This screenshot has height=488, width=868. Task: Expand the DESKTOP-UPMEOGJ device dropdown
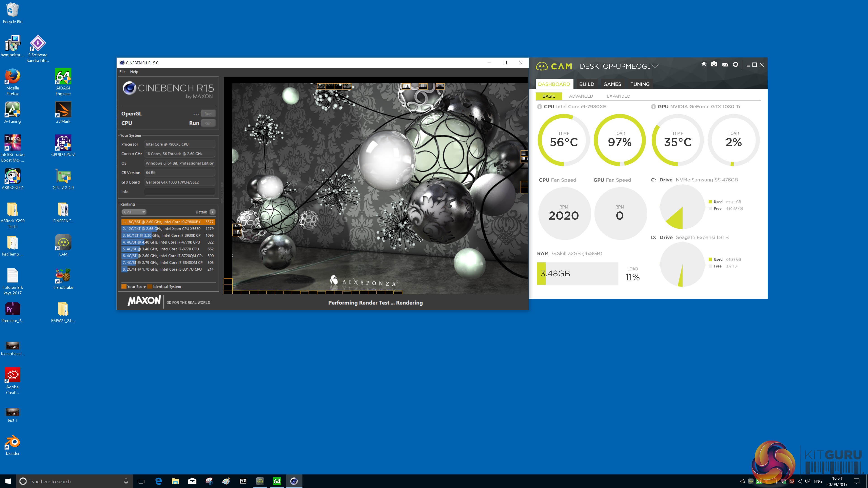655,66
